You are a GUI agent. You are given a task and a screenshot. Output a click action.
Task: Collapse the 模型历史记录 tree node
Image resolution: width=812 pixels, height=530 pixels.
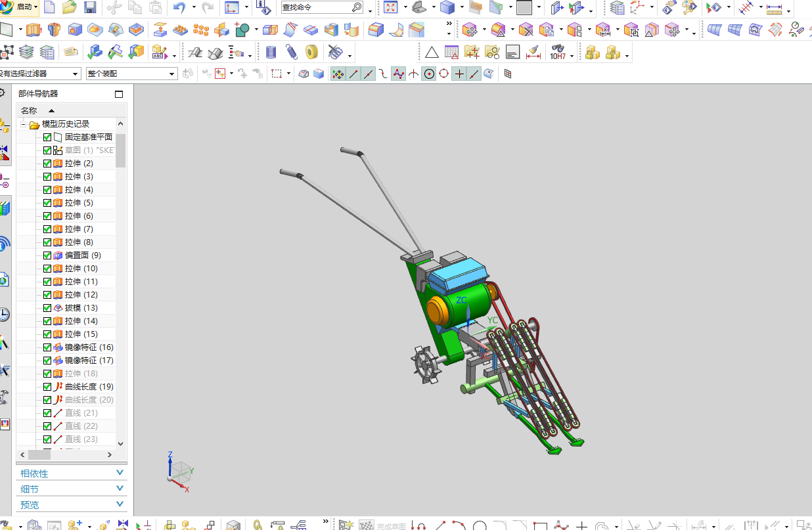pos(24,124)
